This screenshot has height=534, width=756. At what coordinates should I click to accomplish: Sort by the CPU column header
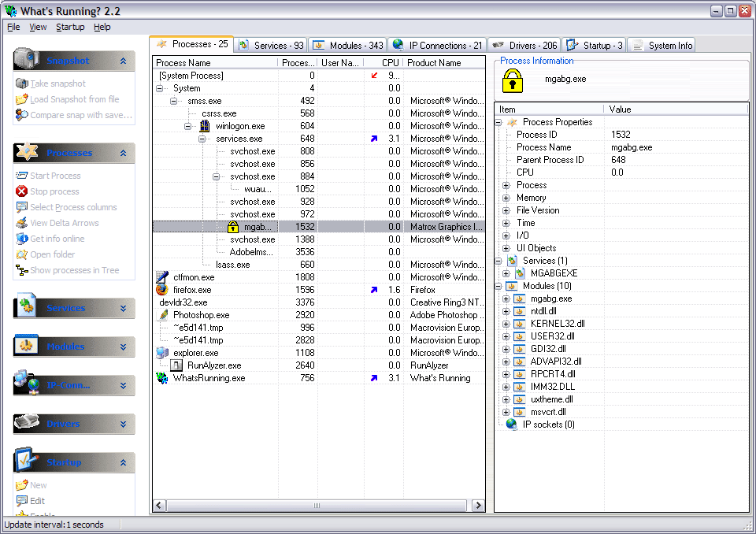[x=384, y=63]
